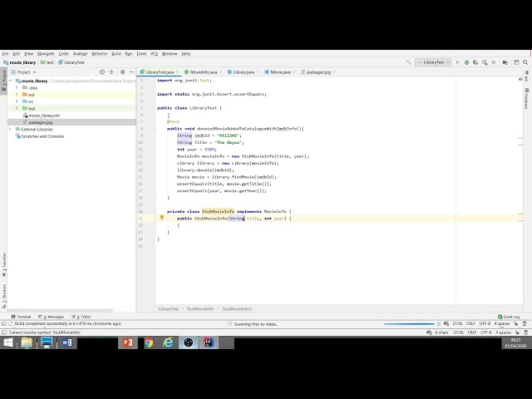Run with coverage icon in toolbar
The image size is (532, 399).
(x=475, y=62)
